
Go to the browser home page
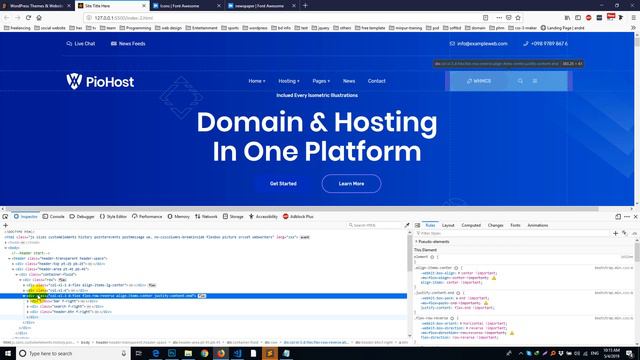click(39, 18)
